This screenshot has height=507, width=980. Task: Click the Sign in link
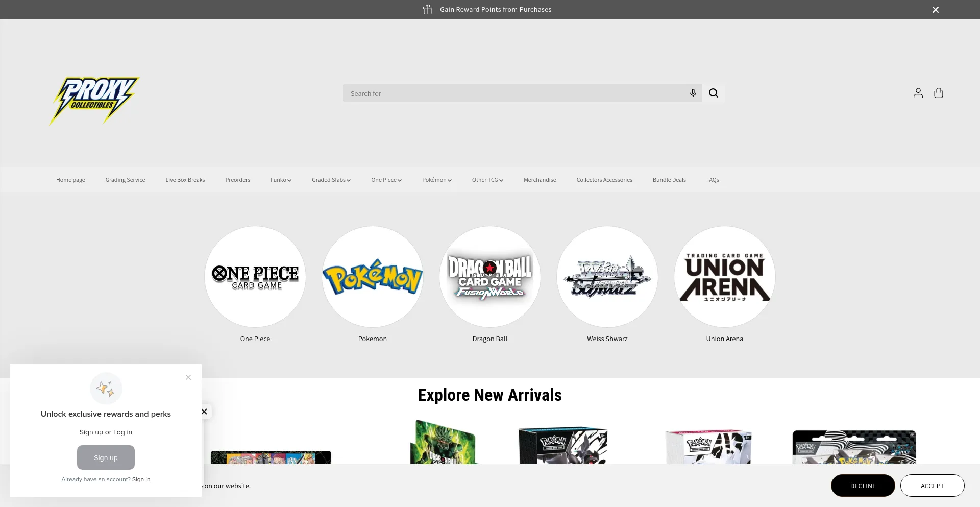click(x=141, y=479)
